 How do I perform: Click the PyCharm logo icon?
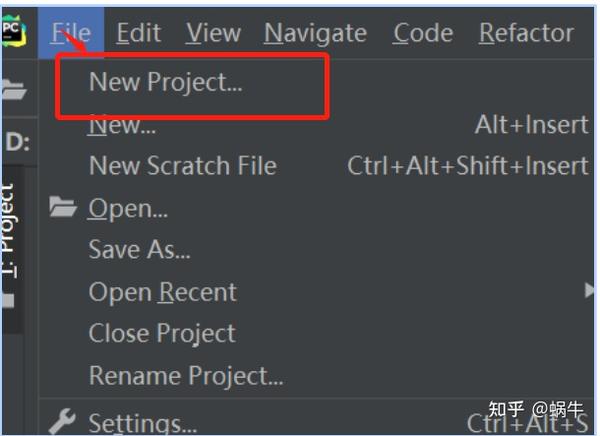pos(13,31)
